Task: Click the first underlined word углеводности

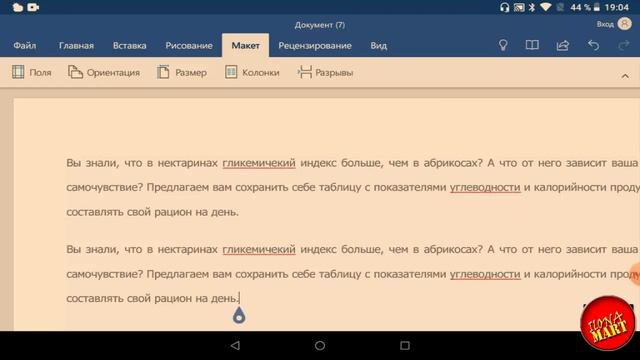Action: click(485, 187)
